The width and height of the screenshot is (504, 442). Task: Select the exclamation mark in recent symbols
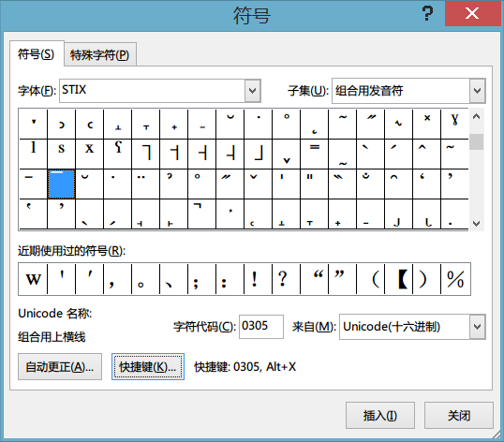259,279
